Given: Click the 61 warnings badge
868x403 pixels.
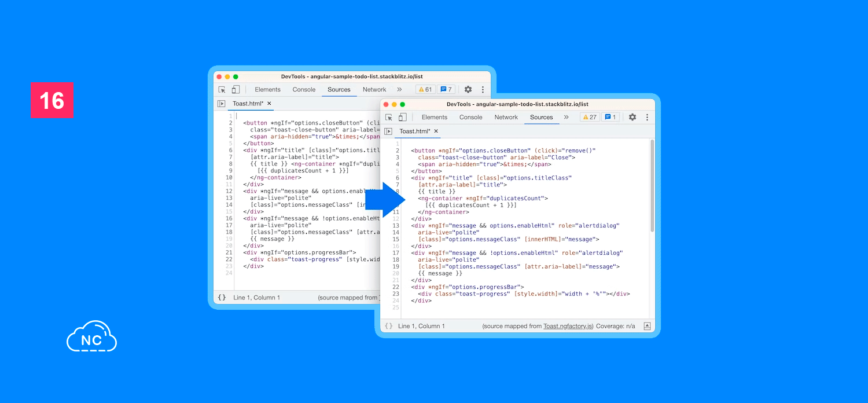Looking at the screenshot, I should 425,90.
